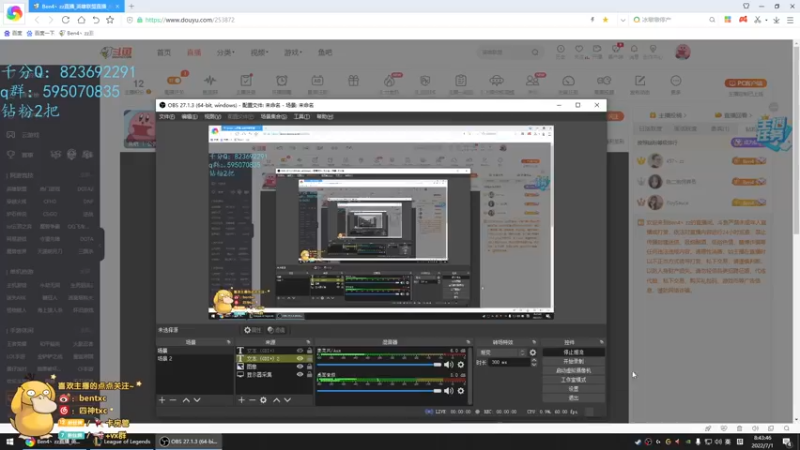Hide the 显示器采集 source with eye icon
The width and height of the screenshot is (800, 450).
299,374
